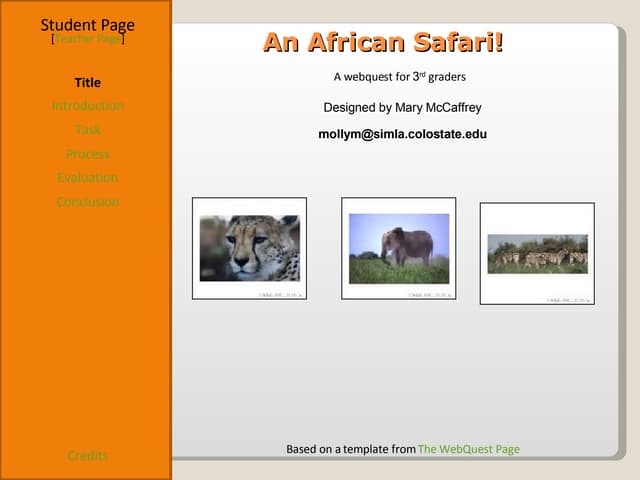Click the caption beneath the zebra photo
Screen dimensions: 640x480
[567, 299]
